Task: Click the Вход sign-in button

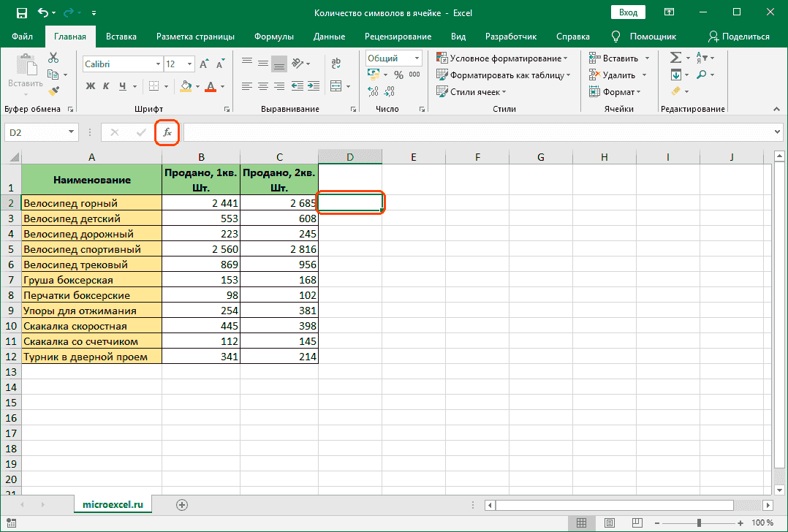Action: tap(628, 12)
